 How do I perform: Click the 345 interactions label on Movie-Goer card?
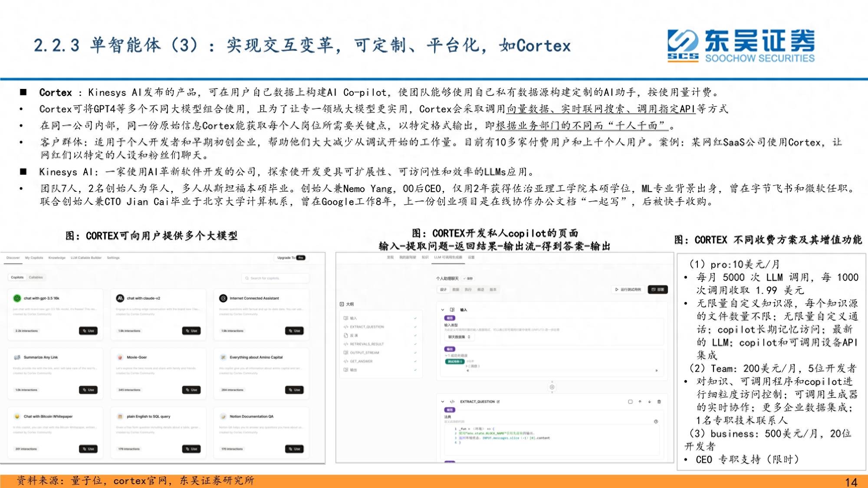tap(129, 390)
